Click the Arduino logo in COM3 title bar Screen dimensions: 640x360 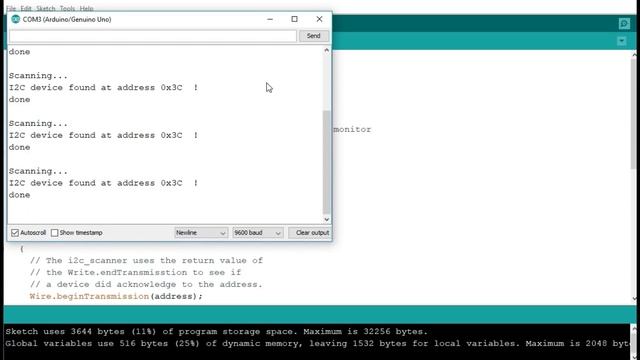[x=16, y=19]
